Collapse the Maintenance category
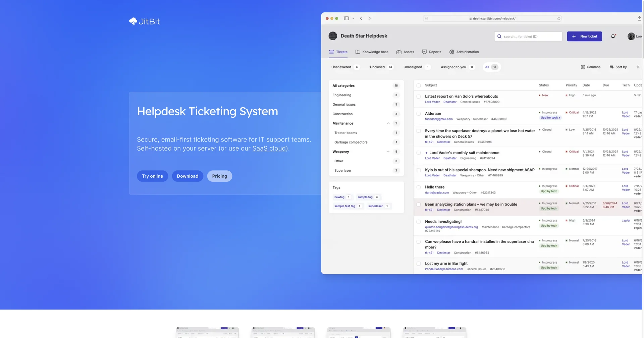This screenshot has width=644, height=338. (388, 123)
